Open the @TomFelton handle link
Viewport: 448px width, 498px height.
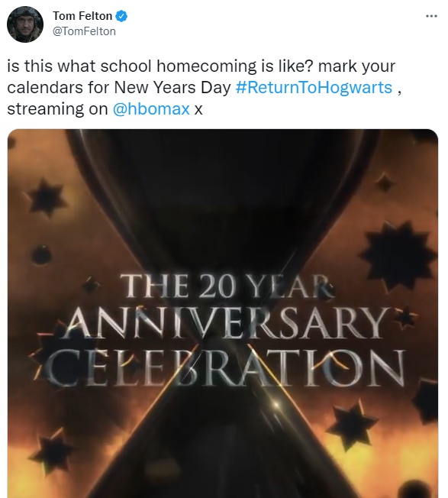[x=84, y=31]
